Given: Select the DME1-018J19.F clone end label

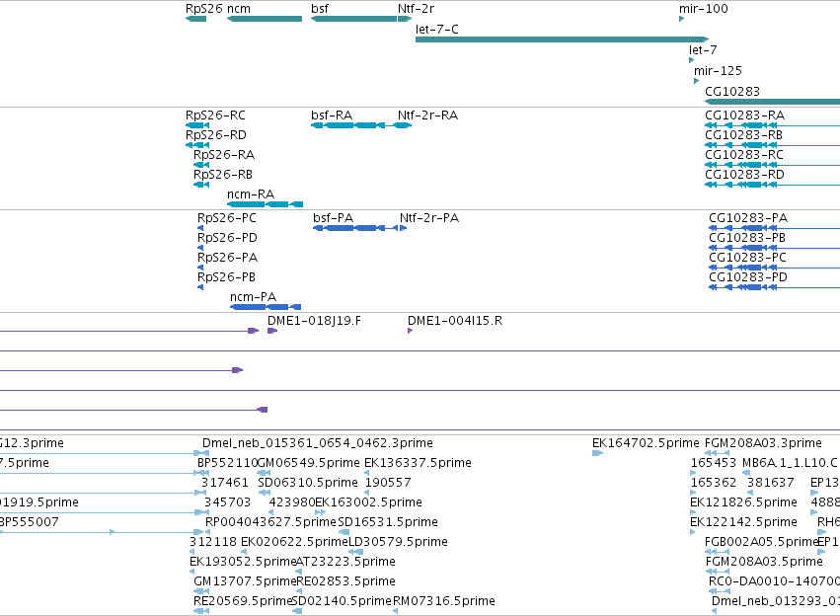Looking at the screenshot, I should pos(314,321).
